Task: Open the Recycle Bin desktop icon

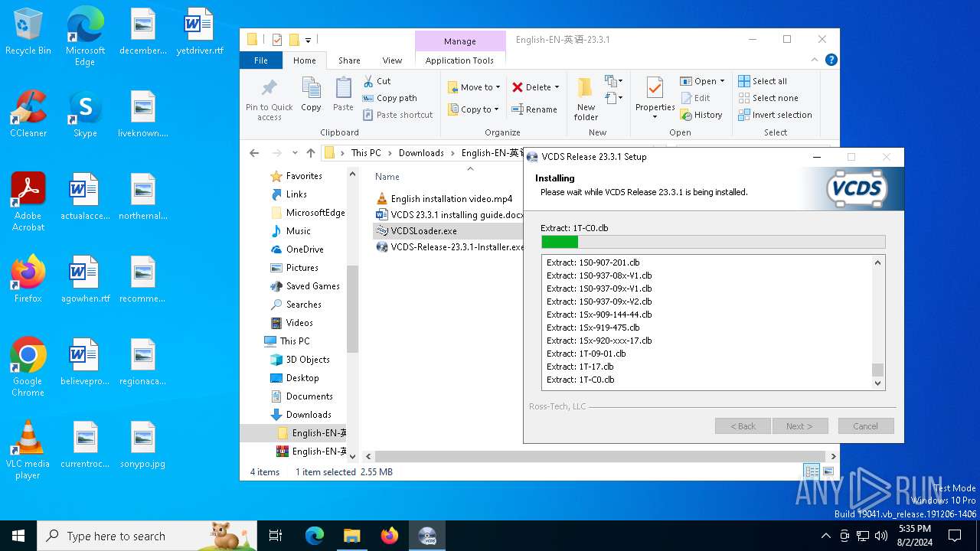Action: pos(28,32)
